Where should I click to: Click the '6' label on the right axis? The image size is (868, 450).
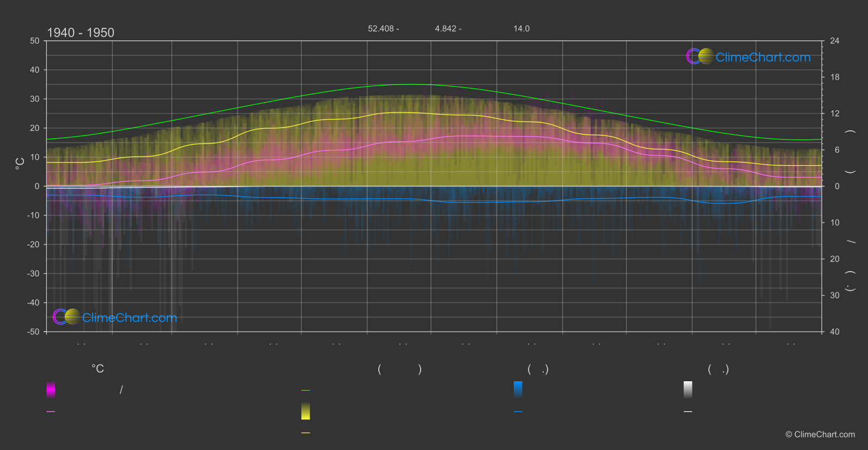tap(837, 150)
